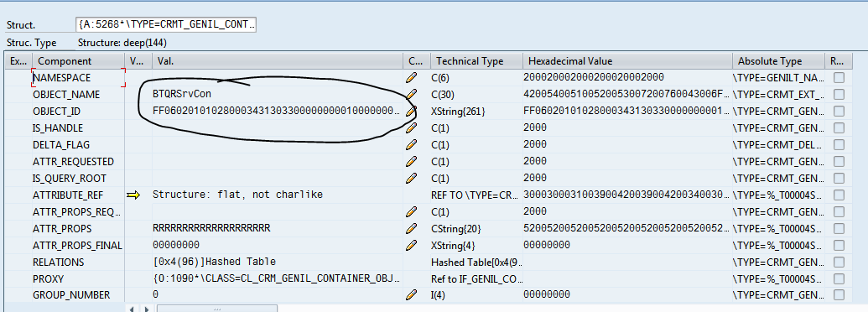Click pencil icon for IS_QUERY_ROOT row
Screen dimensions: 868x312
[x=411, y=178]
